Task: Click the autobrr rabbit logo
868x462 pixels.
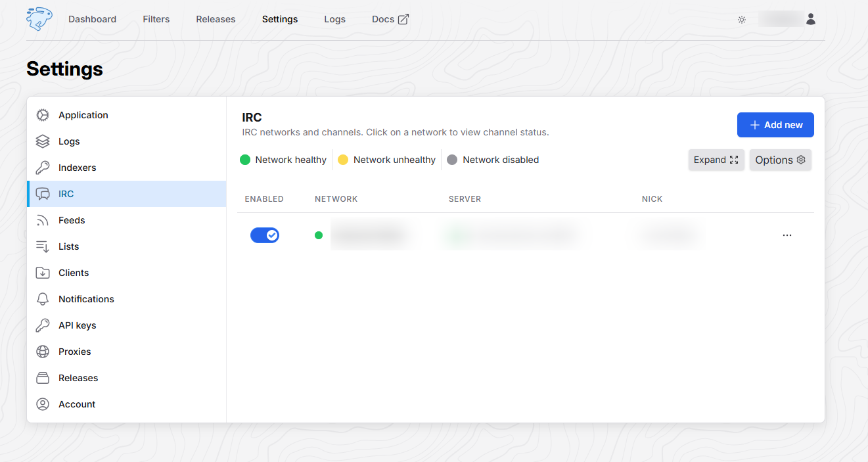Action: 39,19
